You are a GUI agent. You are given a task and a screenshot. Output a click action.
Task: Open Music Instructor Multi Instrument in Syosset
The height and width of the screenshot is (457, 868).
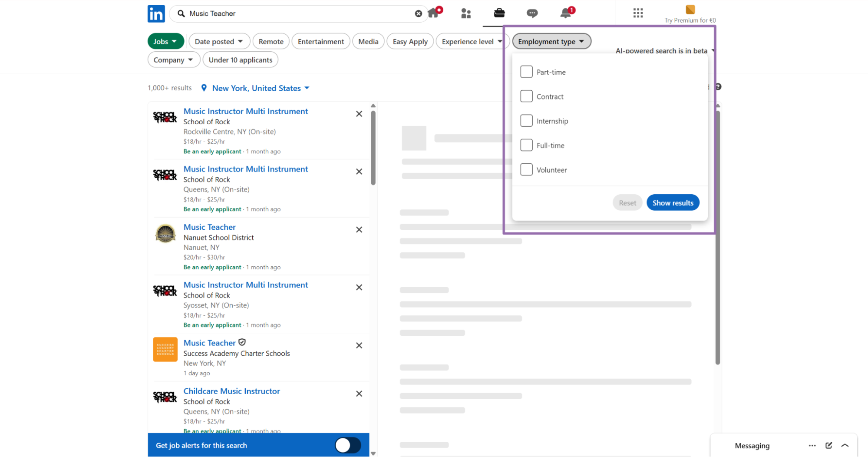[246, 285]
